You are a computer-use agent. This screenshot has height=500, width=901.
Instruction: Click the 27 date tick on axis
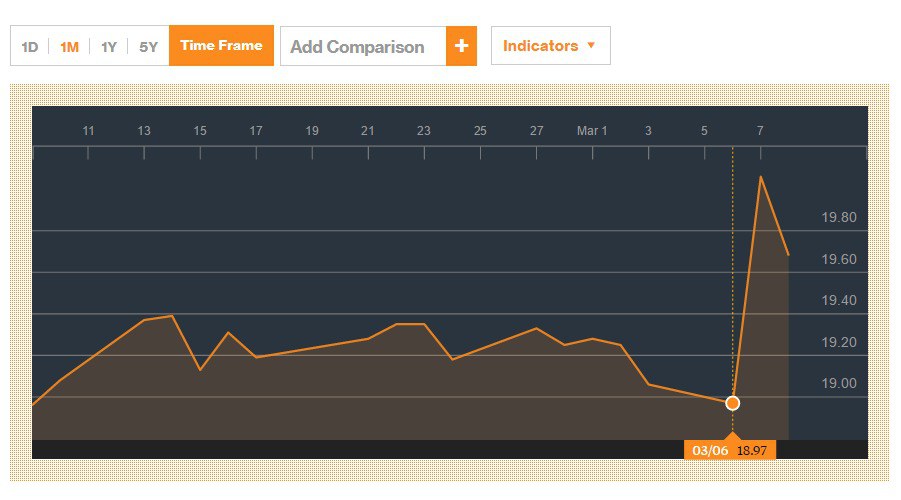pyautogui.click(x=536, y=131)
